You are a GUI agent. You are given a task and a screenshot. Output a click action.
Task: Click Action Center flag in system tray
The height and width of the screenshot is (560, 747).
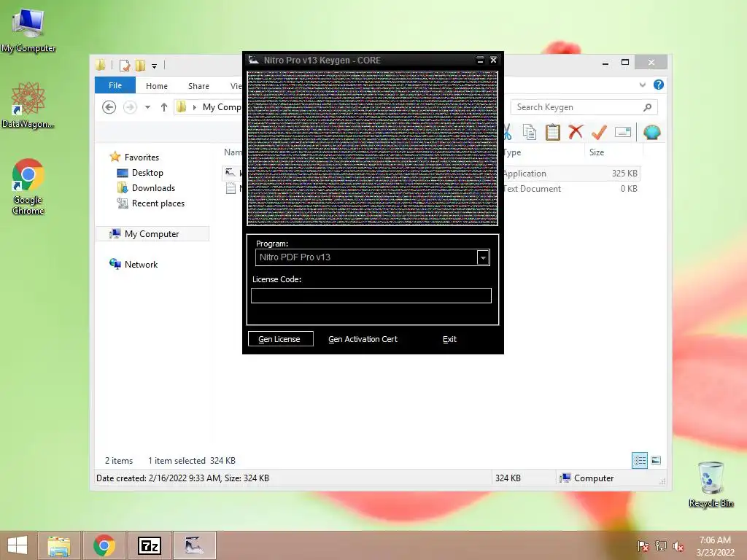(x=643, y=546)
